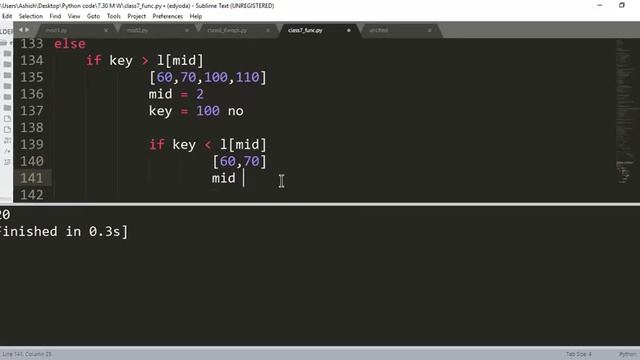Close the last tab right of class7_func.py

pos(429,30)
